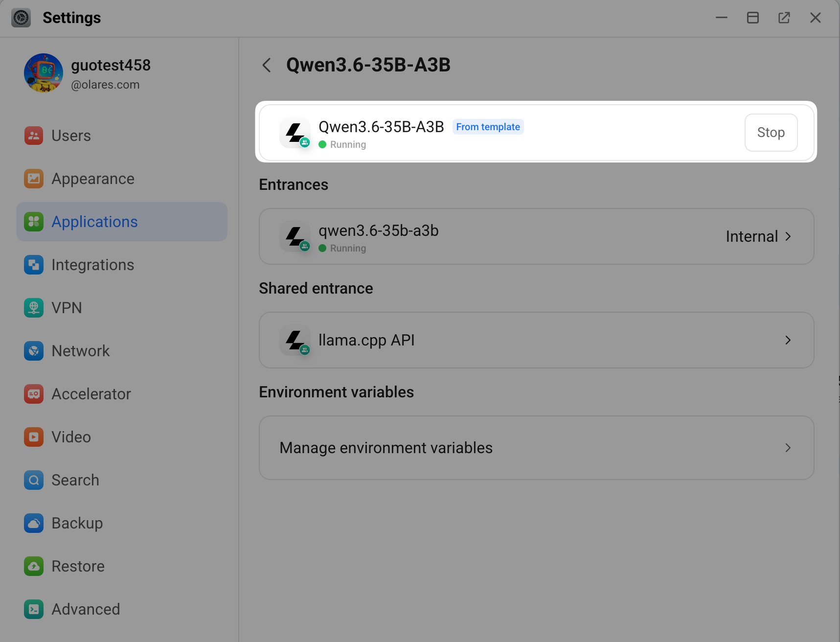Viewport: 840px width, 642px height.
Task: Expand the Internal entrance chevron
Action: click(788, 236)
